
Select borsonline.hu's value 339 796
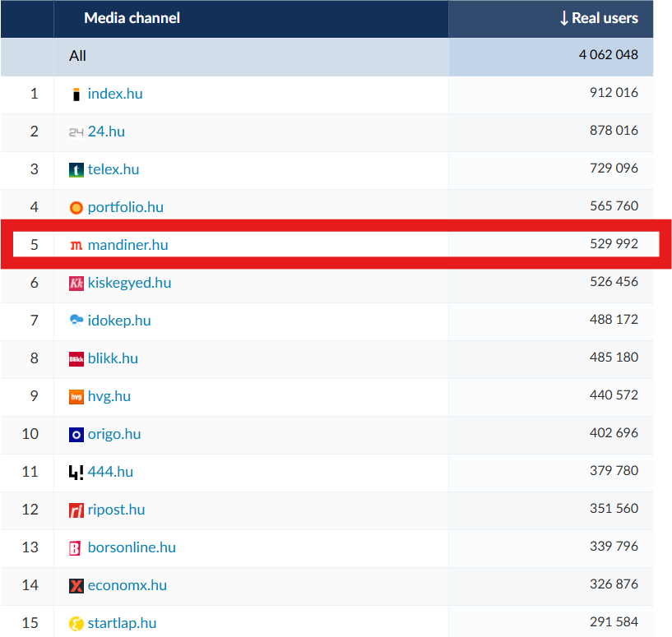[614, 547]
